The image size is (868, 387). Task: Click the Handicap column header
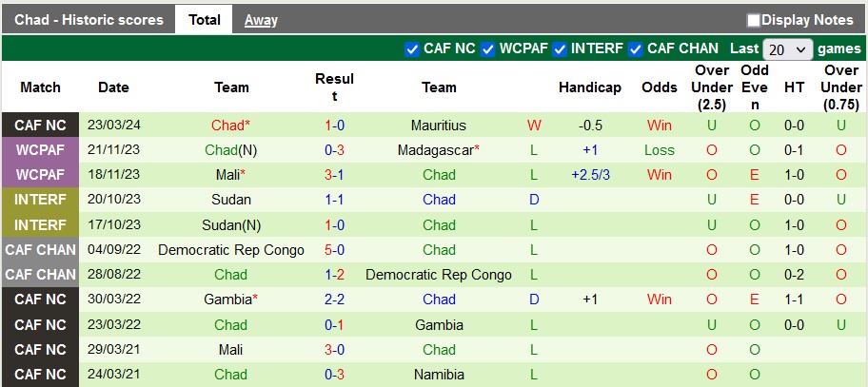click(x=590, y=87)
